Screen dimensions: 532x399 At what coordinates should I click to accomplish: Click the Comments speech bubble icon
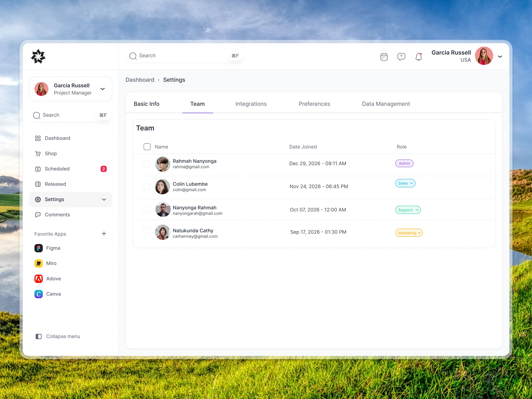(x=38, y=215)
